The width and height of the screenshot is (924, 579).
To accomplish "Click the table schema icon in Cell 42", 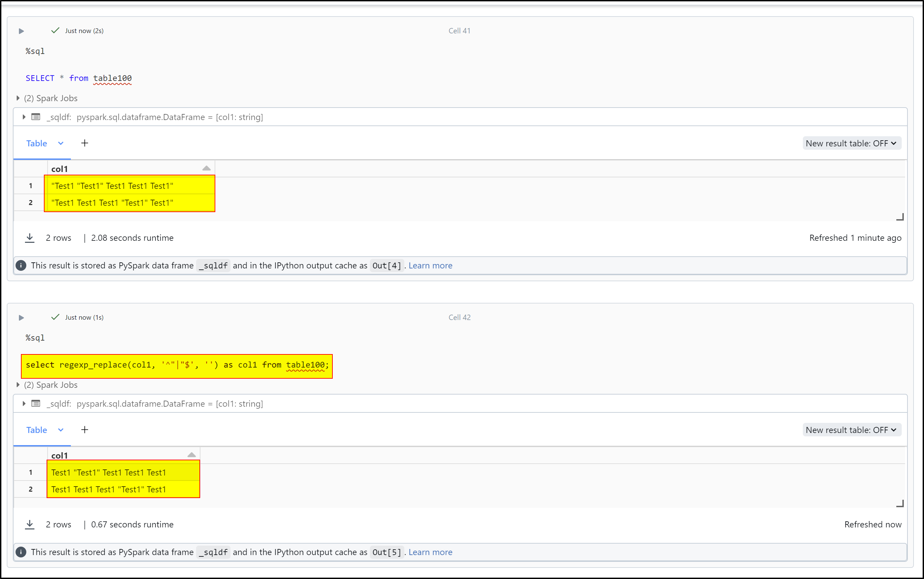I will coord(36,404).
